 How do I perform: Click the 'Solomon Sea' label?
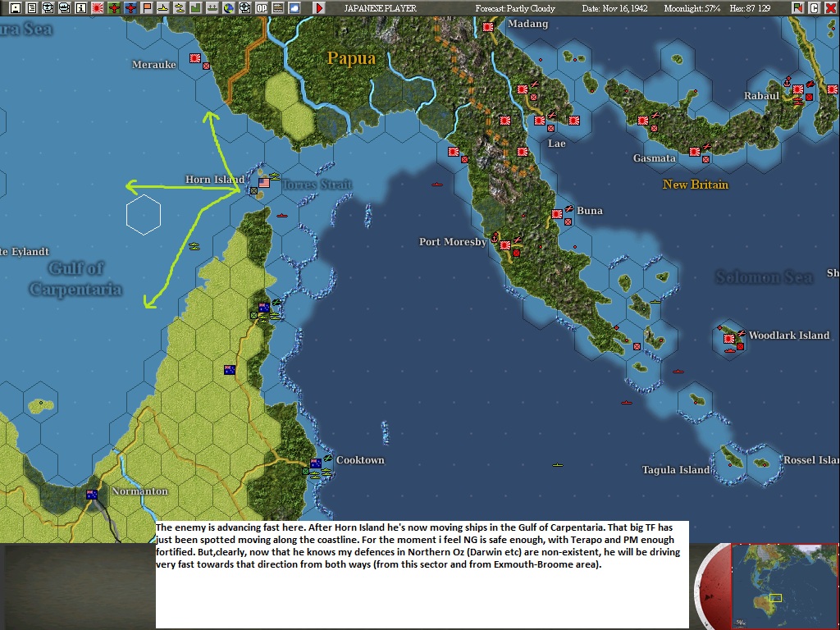tap(765, 277)
